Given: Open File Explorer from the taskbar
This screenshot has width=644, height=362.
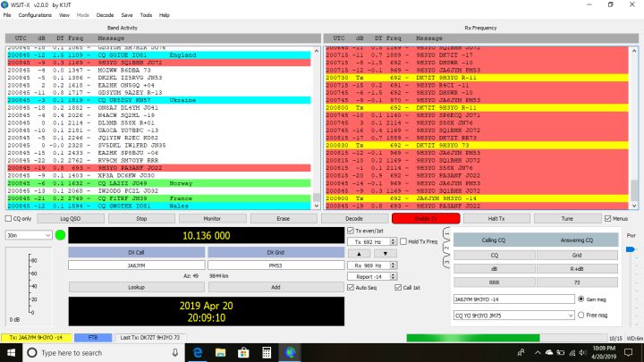Looking at the screenshot, I should (221, 353).
